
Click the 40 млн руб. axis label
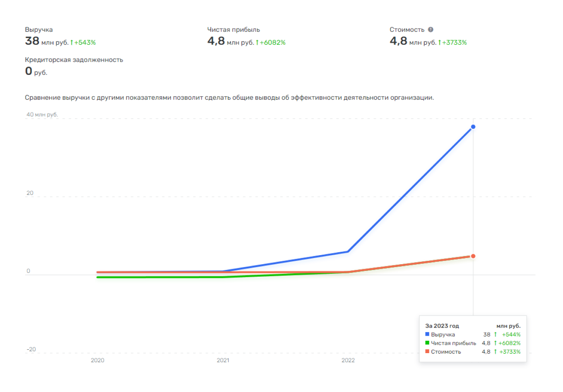(42, 115)
